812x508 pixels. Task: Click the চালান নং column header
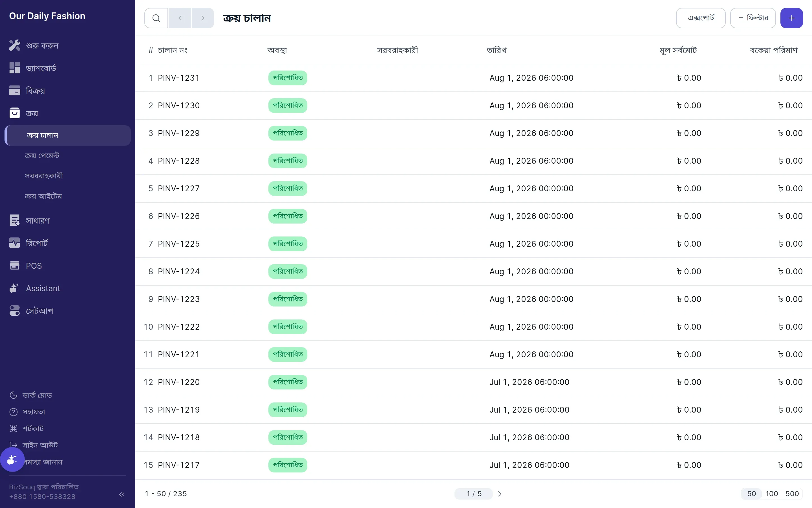[x=173, y=50]
